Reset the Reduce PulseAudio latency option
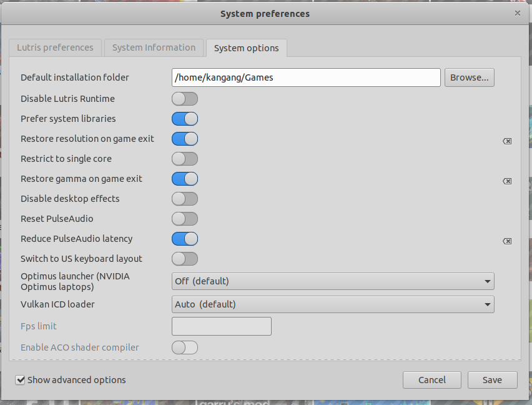 click(x=507, y=241)
